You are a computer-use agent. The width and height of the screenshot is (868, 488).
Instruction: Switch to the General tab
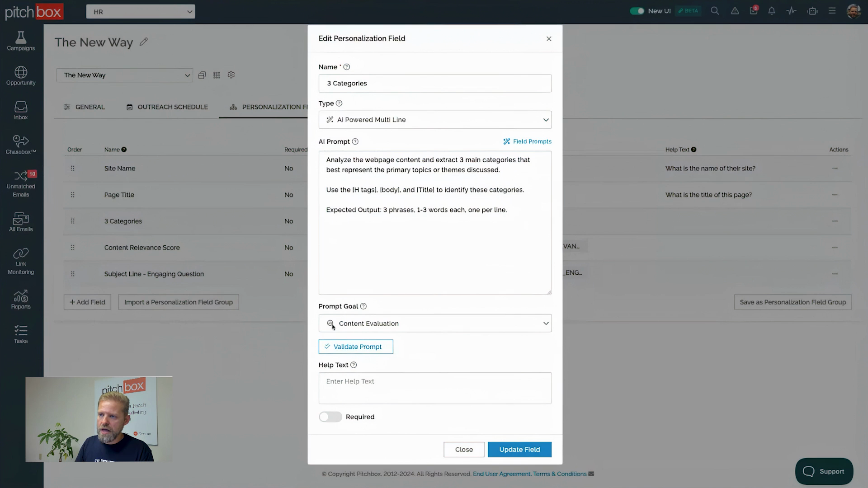click(x=84, y=107)
